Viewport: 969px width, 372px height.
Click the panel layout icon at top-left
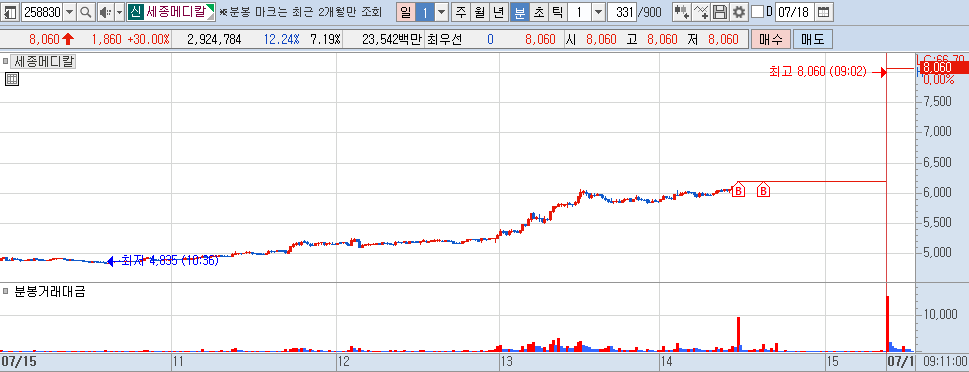click(11, 12)
